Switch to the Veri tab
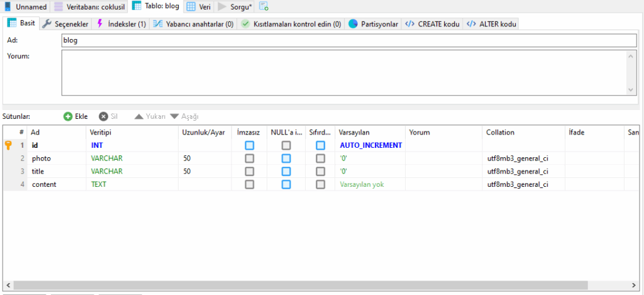The height and width of the screenshot is (295, 644). coord(196,7)
